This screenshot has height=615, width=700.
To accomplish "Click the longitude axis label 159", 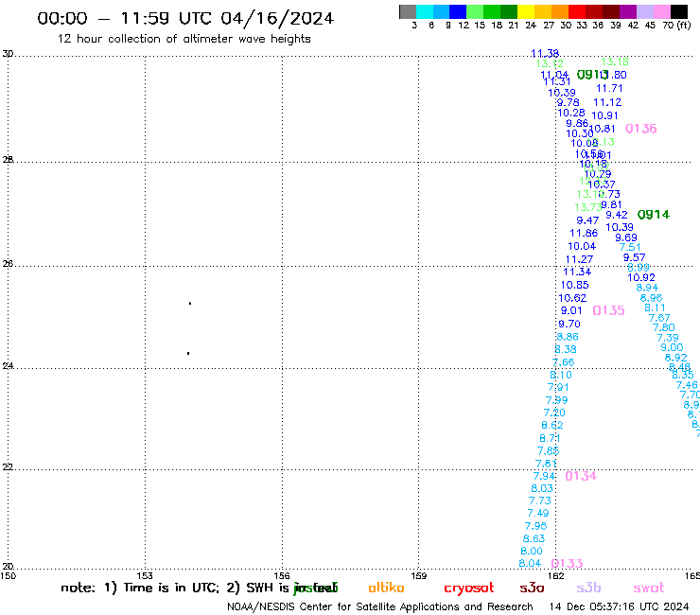I will pos(418,575).
